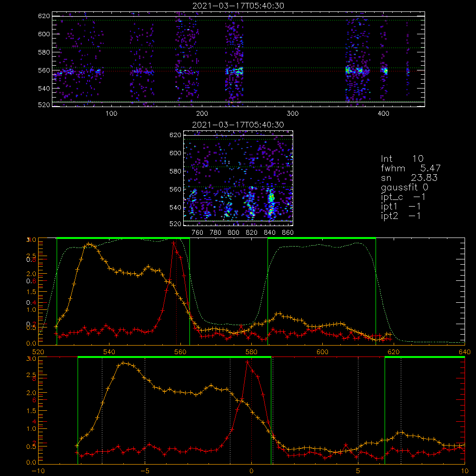Click y-axis label 600 on top spectrogram
476x476 pixels.
click(x=44, y=34)
